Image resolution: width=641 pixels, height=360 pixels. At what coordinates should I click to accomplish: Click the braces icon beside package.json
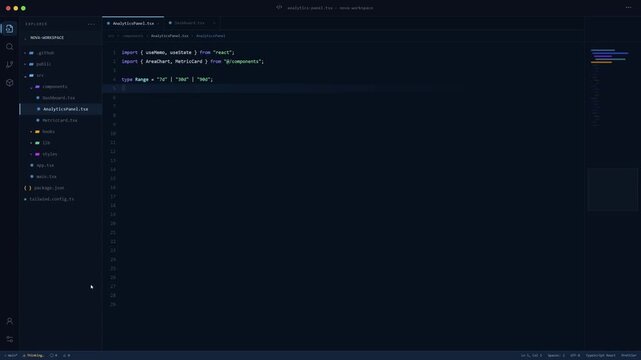point(27,188)
